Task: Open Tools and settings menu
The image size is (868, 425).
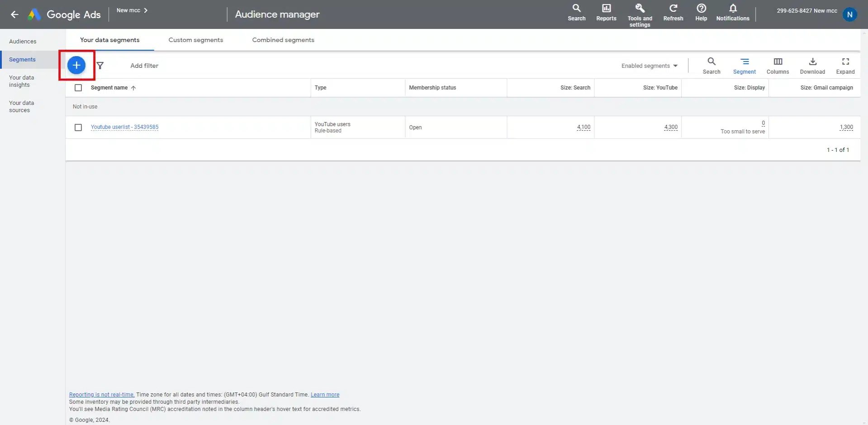Action: point(640,15)
